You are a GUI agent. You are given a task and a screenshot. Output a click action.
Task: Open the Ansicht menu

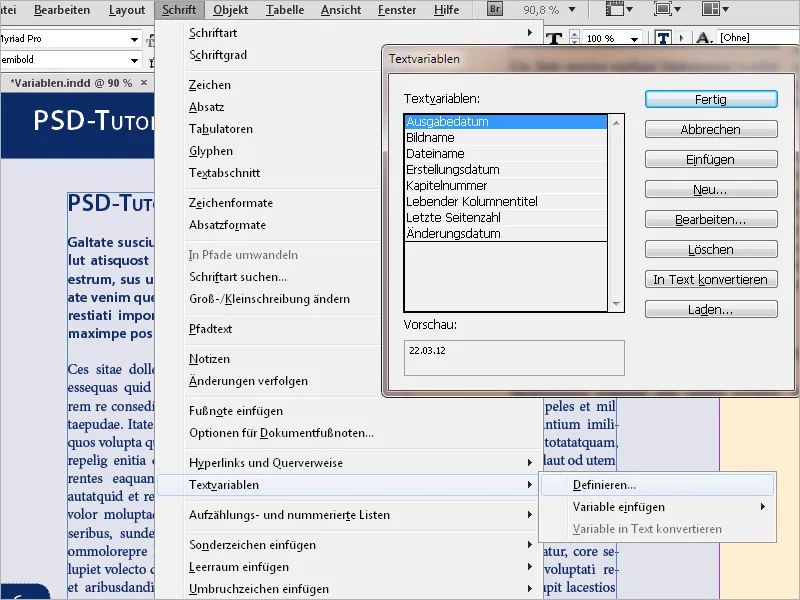point(341,10)
